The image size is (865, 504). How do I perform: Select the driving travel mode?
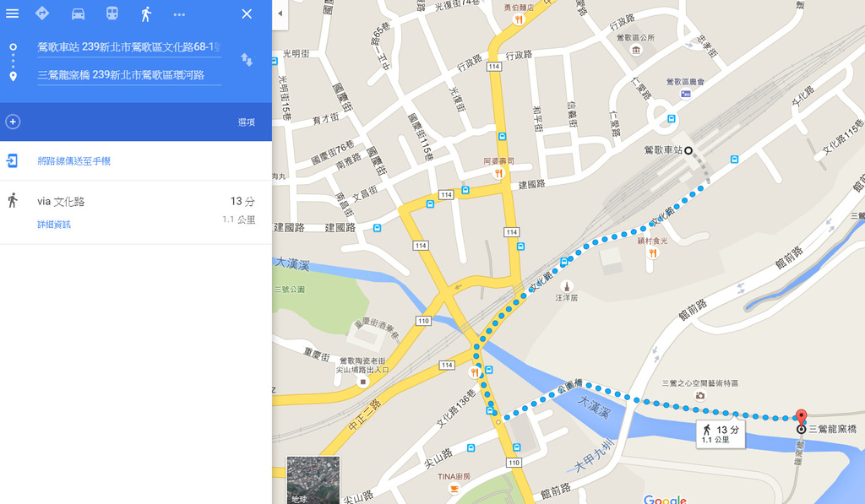(x=78, y=14)
